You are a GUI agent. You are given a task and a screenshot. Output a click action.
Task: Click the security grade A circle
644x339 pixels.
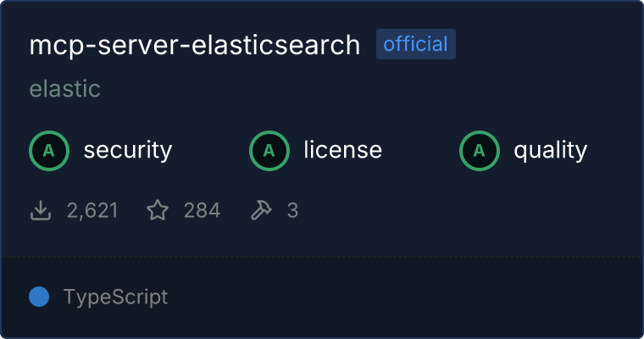49,151
